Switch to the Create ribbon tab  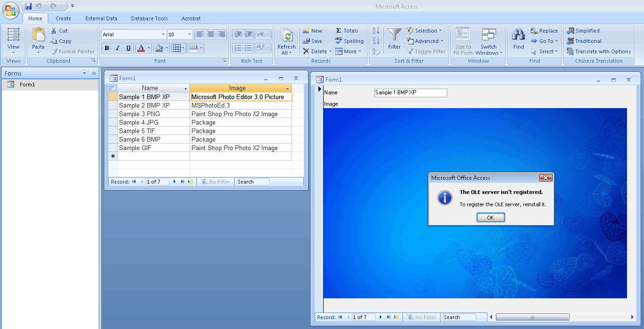[63, 18]
